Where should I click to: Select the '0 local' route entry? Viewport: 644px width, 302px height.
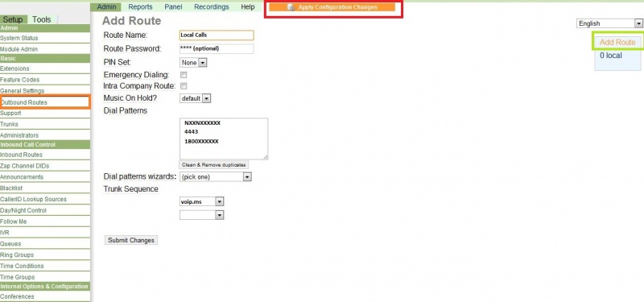611,56
